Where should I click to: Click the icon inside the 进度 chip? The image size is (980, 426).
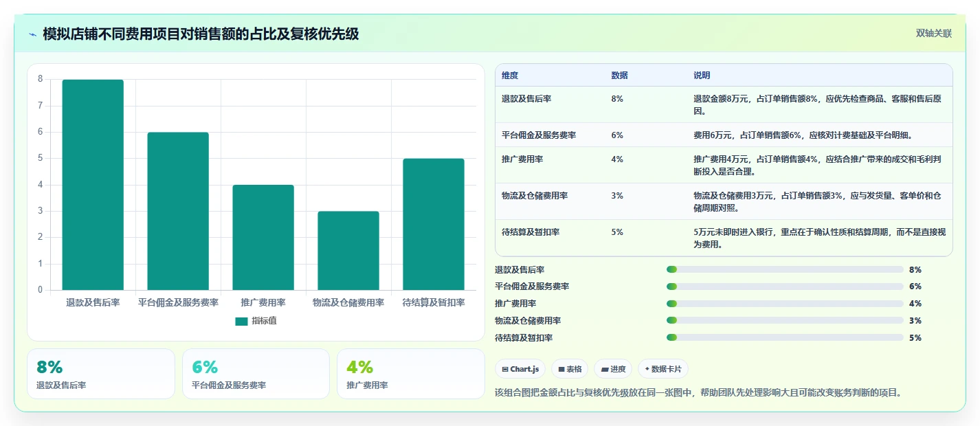point(605,370)
